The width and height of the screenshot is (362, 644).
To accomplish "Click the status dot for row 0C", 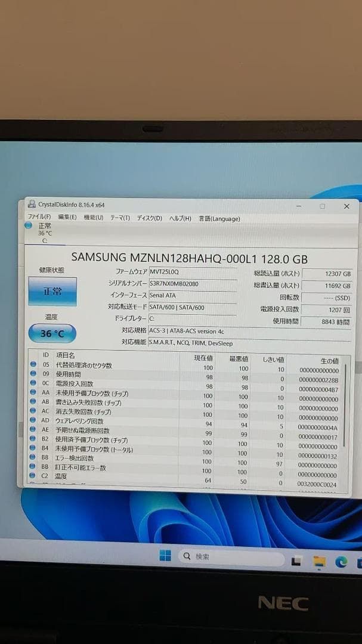I will pyautogui.click(x=33, y=383).
